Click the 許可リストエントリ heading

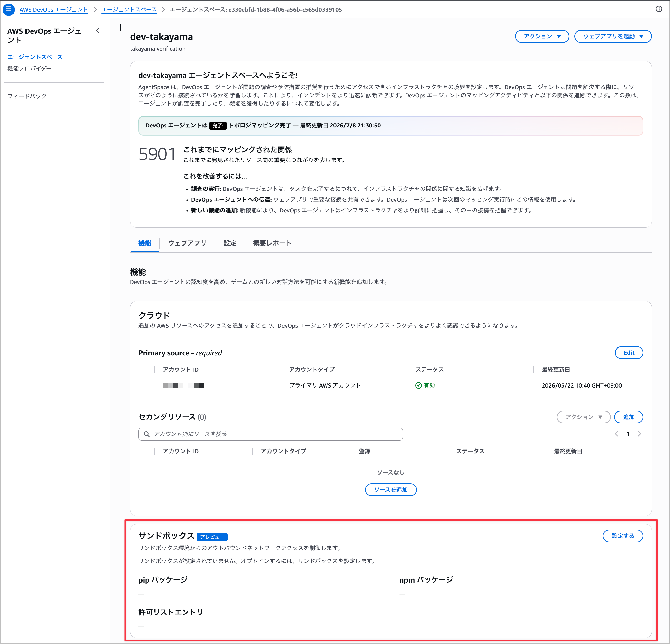171,612
